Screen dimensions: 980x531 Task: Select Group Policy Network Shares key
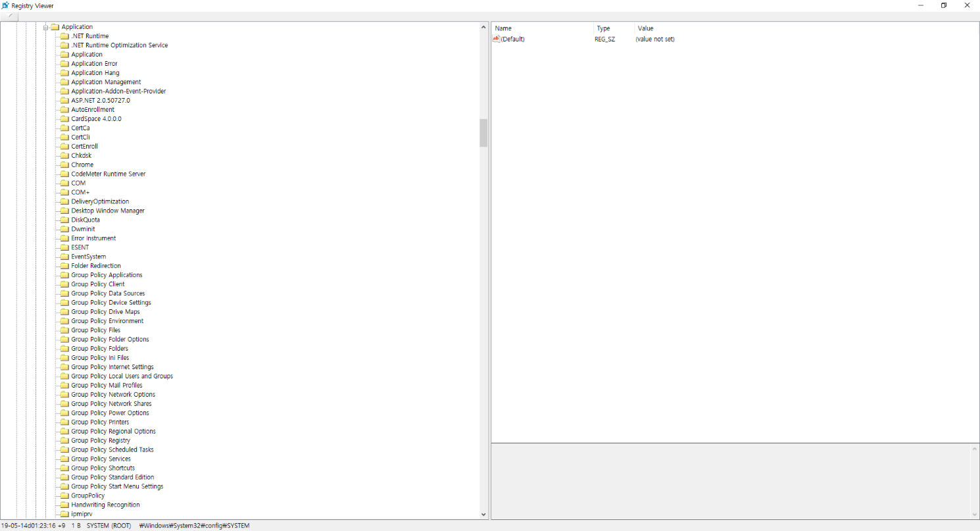pos(111,405)
